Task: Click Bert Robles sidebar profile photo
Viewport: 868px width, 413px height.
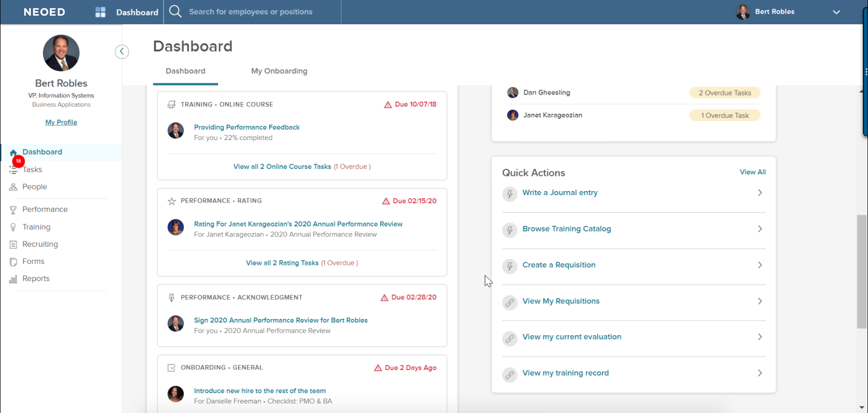Action: click(61, 53)
